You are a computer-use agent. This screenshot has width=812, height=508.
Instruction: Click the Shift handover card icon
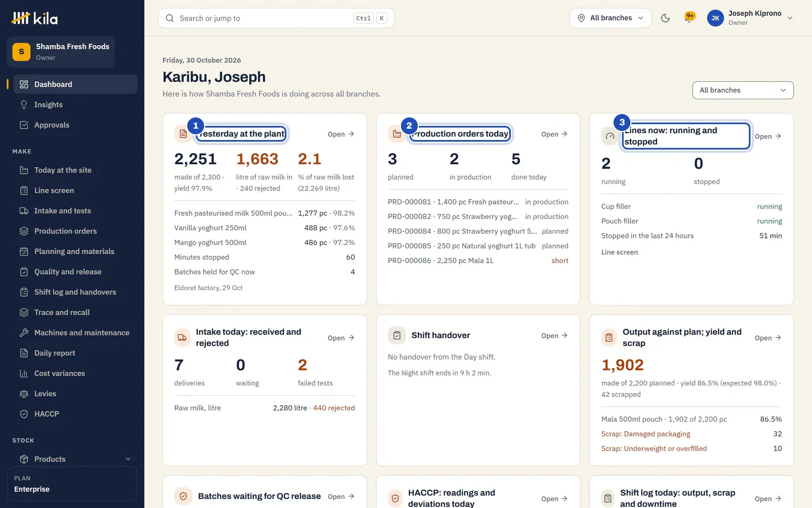point(397,335)
